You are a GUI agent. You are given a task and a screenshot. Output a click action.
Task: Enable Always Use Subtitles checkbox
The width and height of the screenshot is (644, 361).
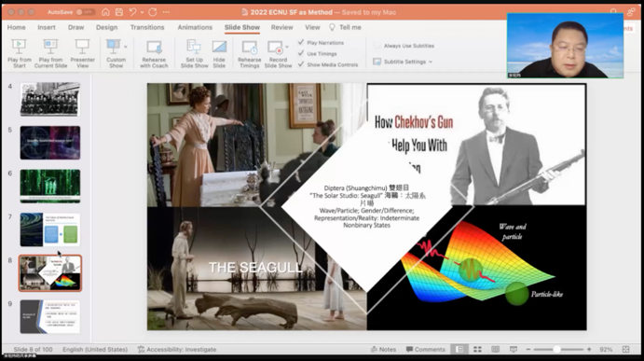click(377, 46)
